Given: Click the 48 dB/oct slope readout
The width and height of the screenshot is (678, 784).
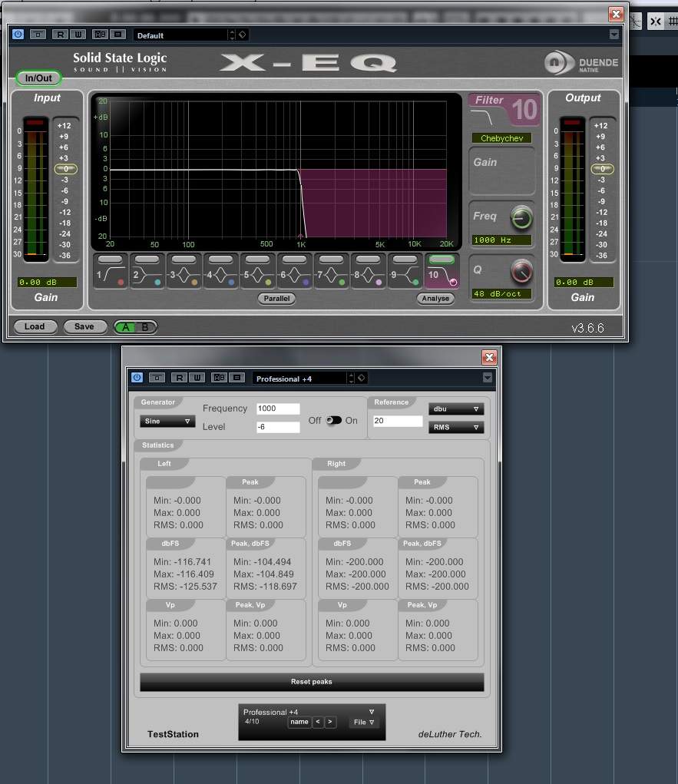Looking at the screenshot, I should click(501, 294).
